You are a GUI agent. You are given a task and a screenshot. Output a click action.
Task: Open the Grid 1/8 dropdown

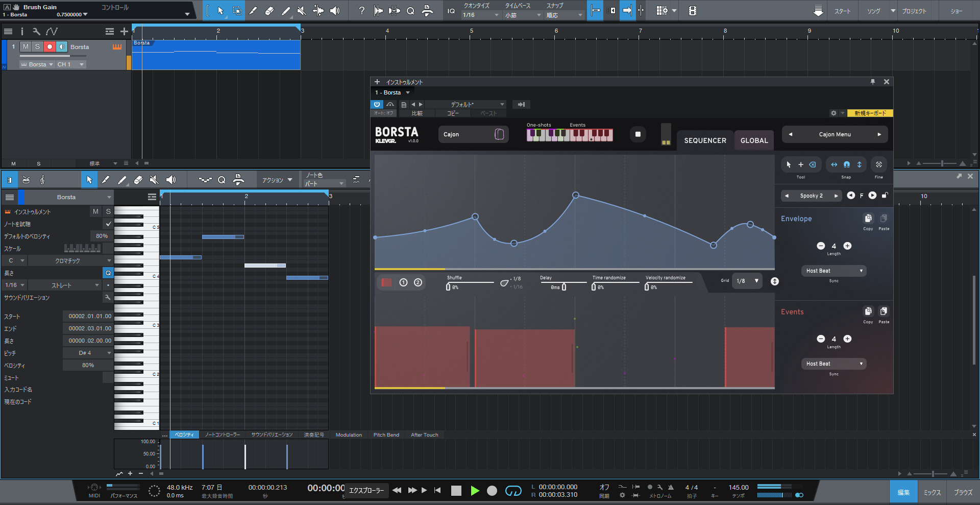747,281
